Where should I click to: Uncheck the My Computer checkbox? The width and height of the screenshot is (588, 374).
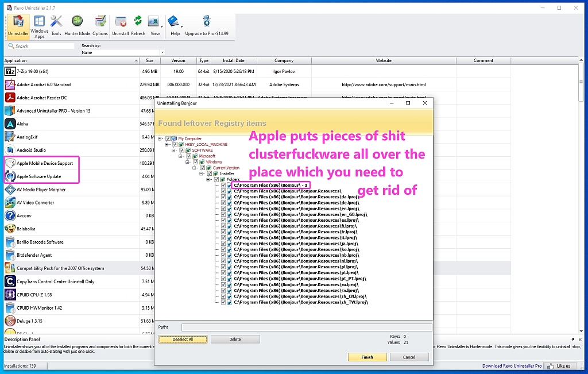click(168, 138)
